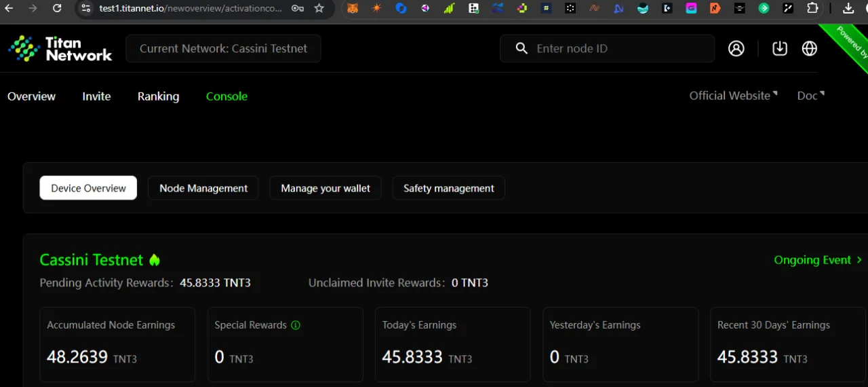868x387 pixels.
Task: Click the Special Rewards info icon
Action: (296, 325)
